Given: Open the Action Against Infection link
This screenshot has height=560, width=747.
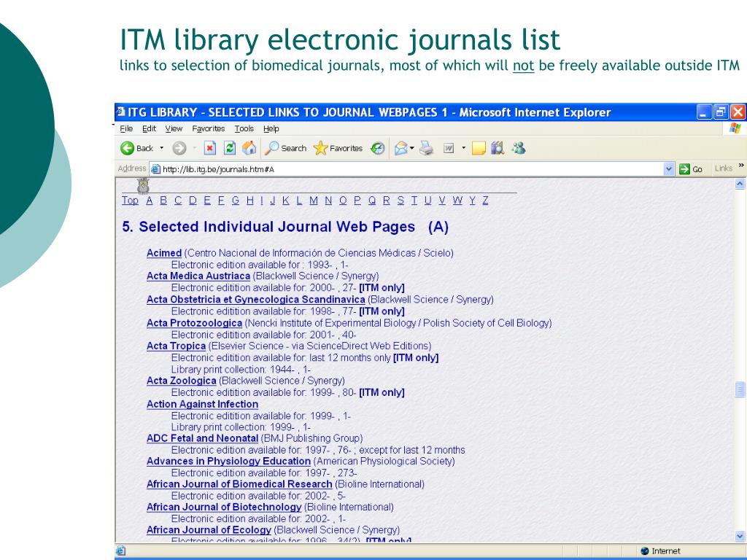Looking at the screenshot, I should tap(202, 404).
